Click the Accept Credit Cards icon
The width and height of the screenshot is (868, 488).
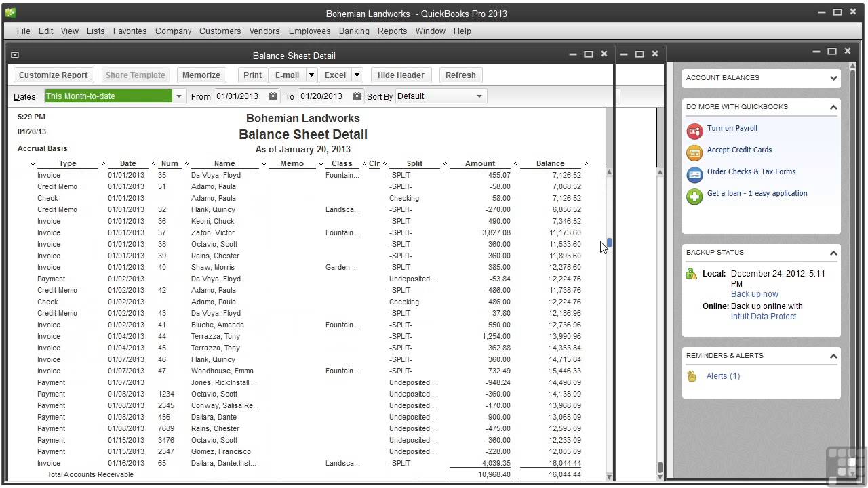[694, 153]
